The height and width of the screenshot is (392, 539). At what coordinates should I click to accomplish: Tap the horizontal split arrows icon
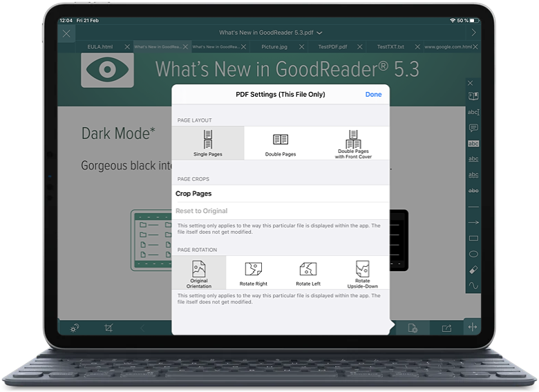tap(472, 326)
